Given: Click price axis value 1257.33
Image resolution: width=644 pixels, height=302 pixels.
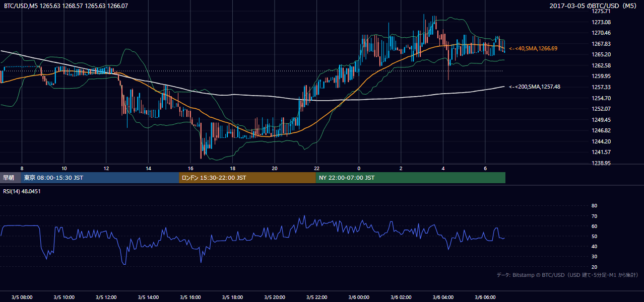Looking at the screenshot, I should 601,87.
